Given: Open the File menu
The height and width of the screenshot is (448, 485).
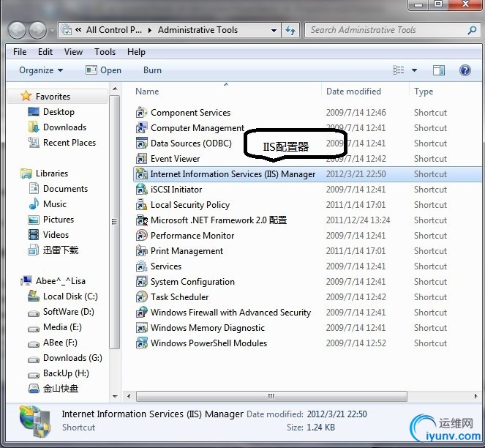Looking at the screenshot, I should (20, 52).
